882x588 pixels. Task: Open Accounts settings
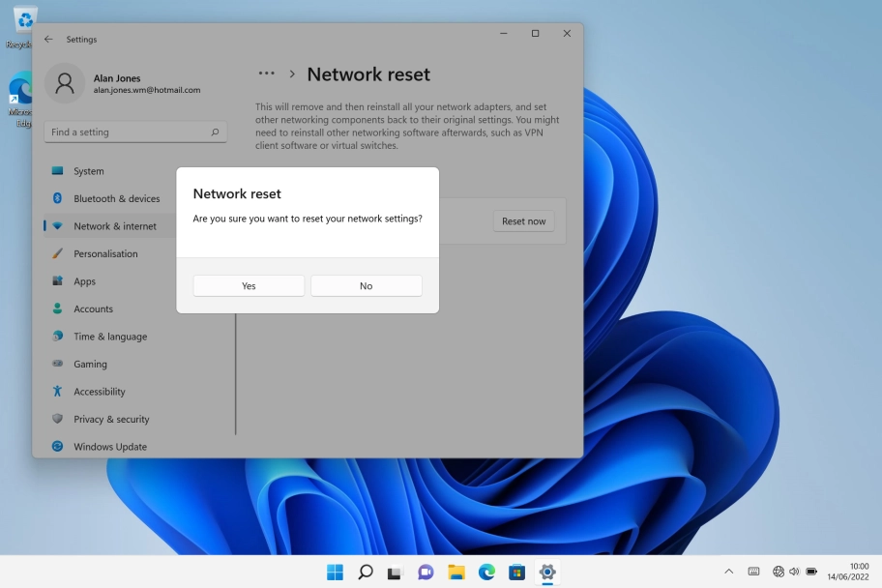point(60,309)
